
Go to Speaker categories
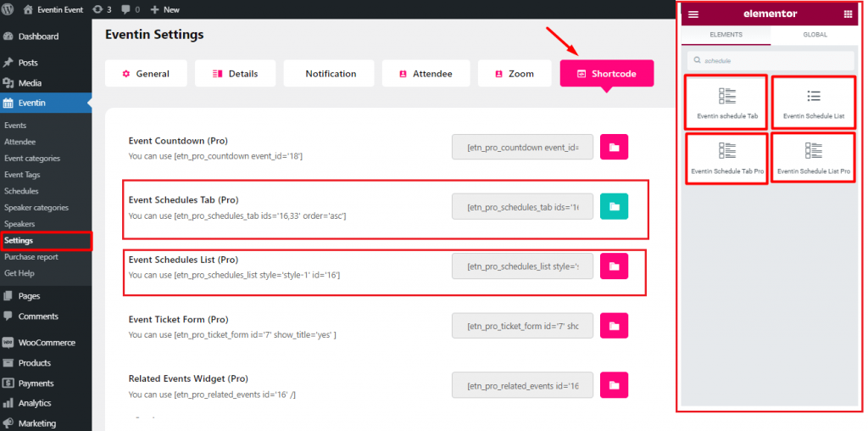[36, 208]
